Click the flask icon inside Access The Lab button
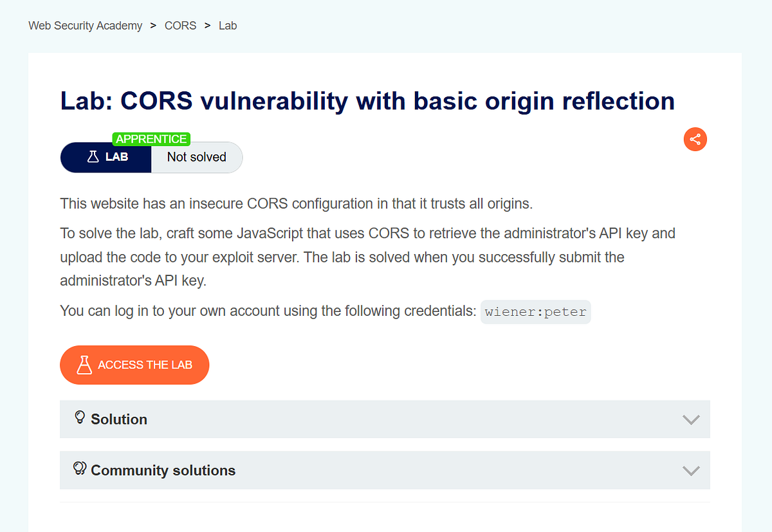This screenshot has width=772, height=532. coord(84,365)
